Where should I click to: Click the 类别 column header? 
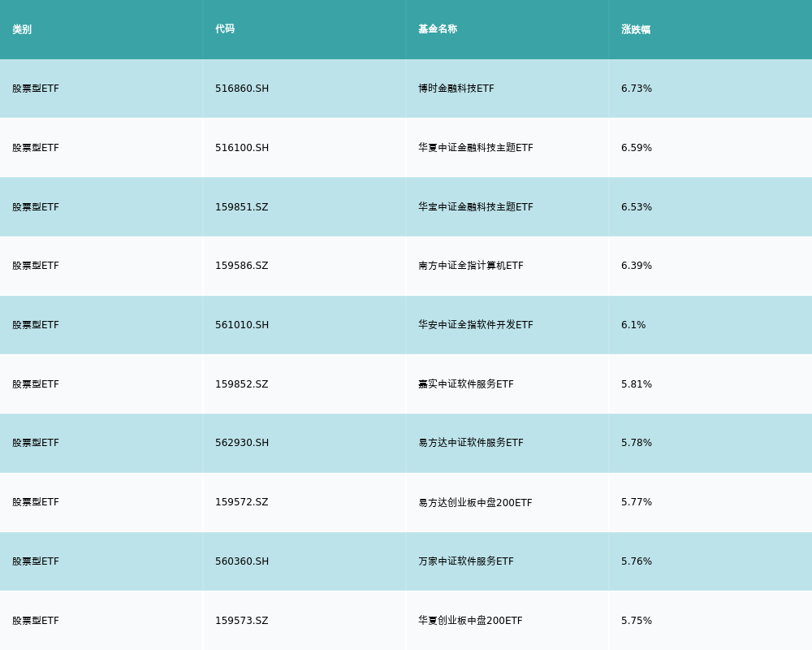22,29
